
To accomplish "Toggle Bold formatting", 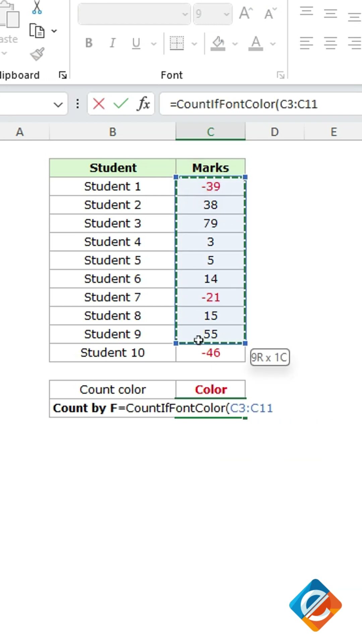I will 89,43.
